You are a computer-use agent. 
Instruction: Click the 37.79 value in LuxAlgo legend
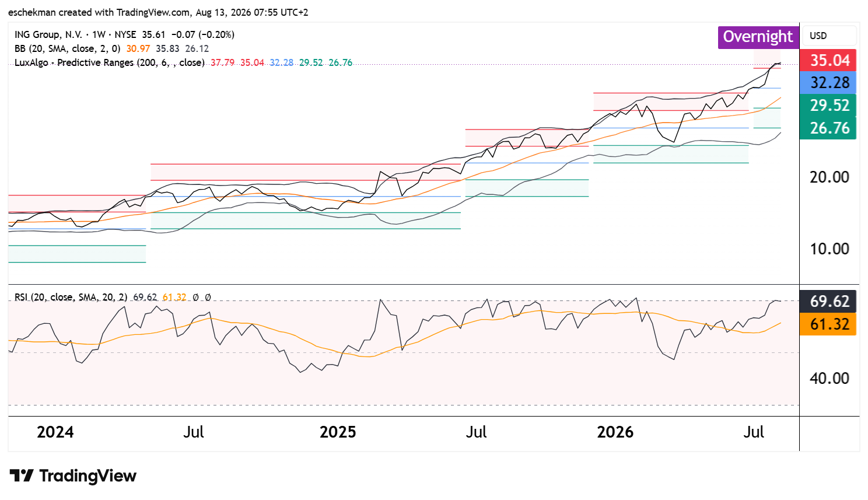222,63
